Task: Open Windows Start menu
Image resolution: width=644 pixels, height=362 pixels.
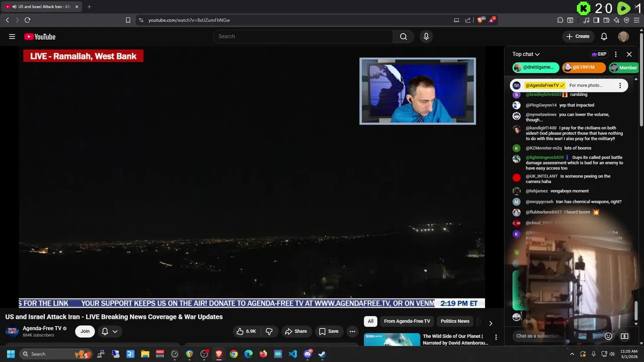Action: (x=11, y=354)
